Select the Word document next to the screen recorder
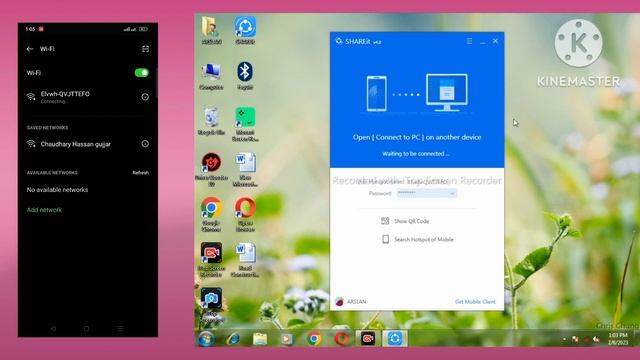640x360 pixels. [245, 260]
